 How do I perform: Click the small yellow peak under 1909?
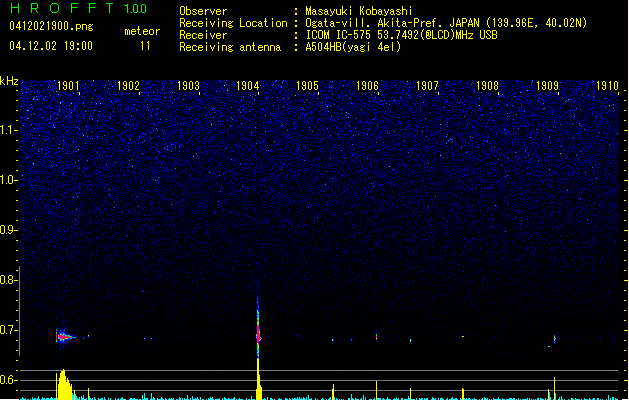(x=554, y=388)
